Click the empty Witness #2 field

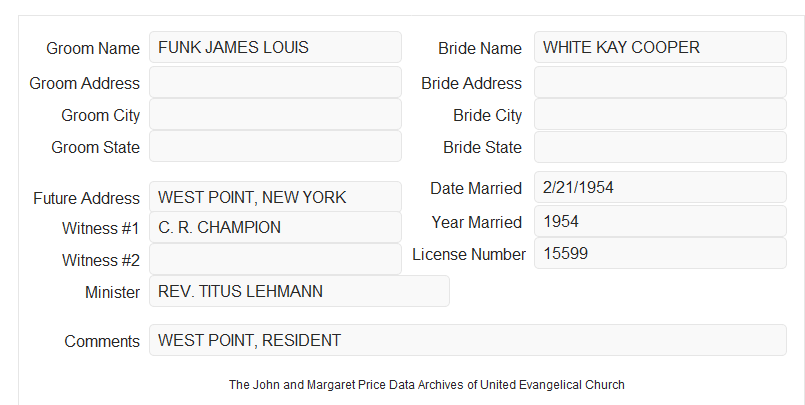275,259
